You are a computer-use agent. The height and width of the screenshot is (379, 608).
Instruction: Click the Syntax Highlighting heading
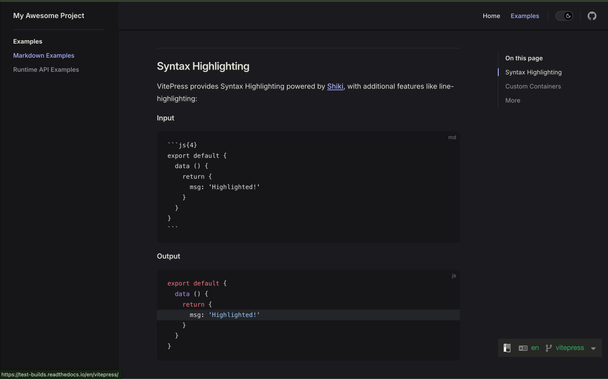pos(203,66)
